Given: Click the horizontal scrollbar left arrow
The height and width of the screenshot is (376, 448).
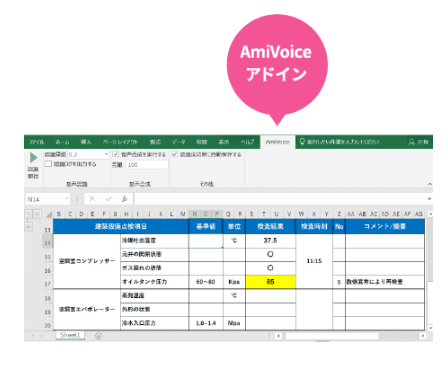Looking at the screenshot, I should pos(279,336).
